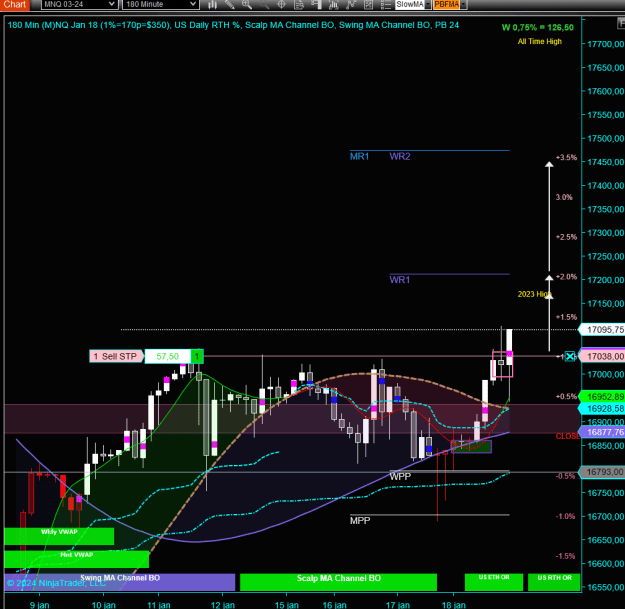
Task: Click the 16 jan date label
Action: [x=334, y=605]
